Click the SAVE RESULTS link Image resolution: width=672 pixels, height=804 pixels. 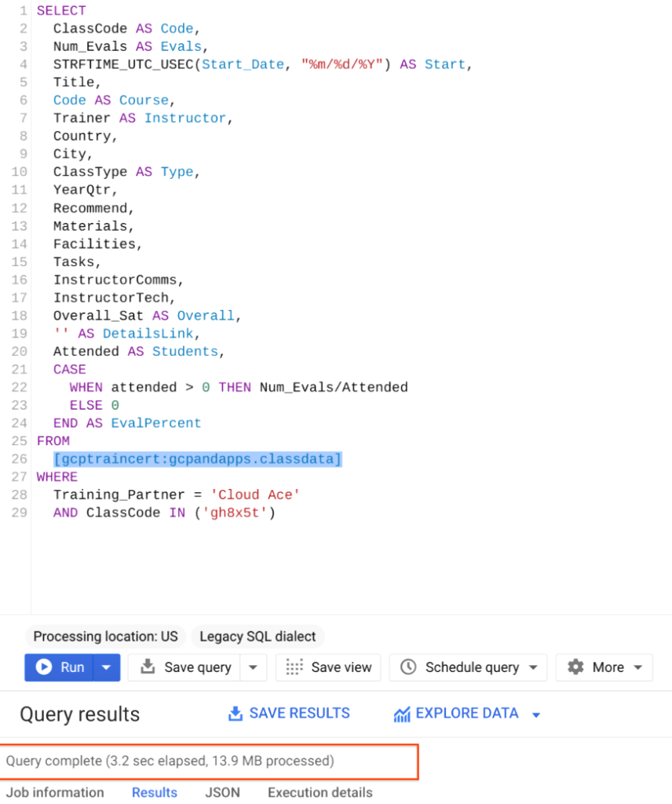coord(299,714)
